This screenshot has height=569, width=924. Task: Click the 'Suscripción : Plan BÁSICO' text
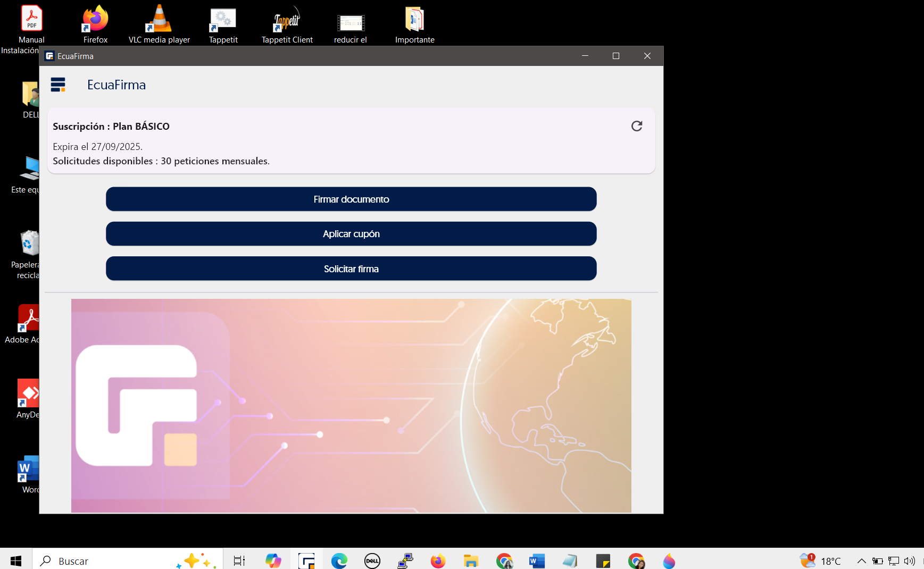click(x=111, y=126)
